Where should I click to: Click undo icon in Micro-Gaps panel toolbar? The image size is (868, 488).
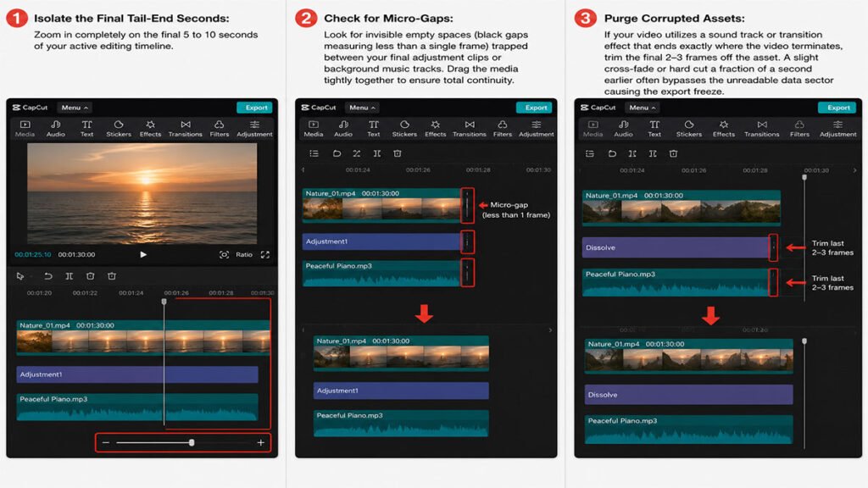pyautogui.click(x=337, y=153)
